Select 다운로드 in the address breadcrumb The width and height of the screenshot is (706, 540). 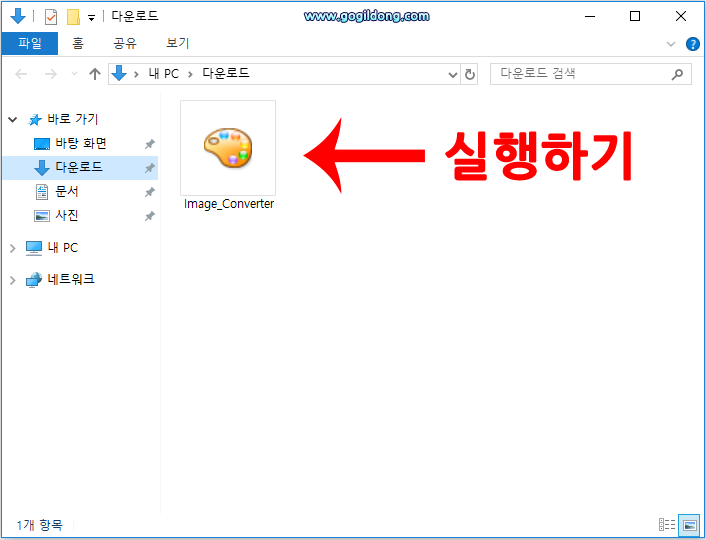point(226,73)
